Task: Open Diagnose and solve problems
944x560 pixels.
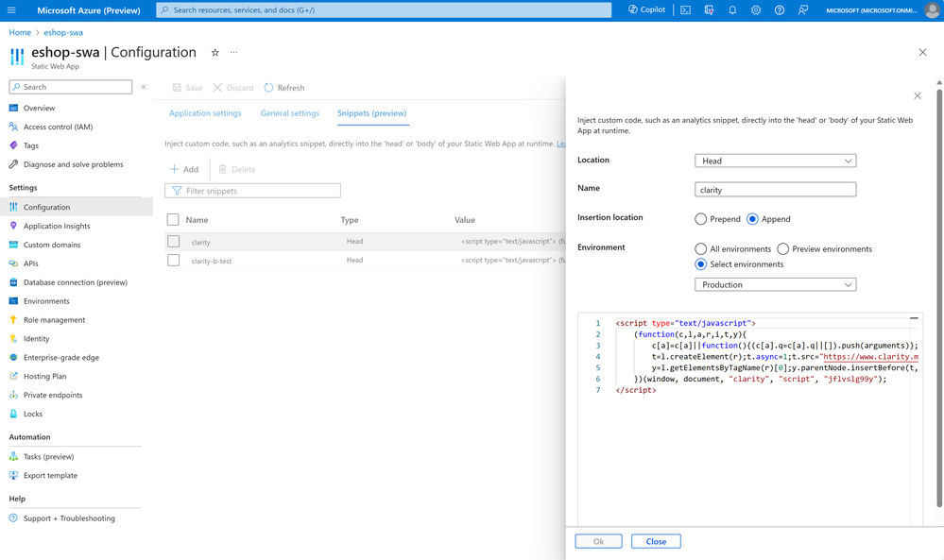Action: click(73, 164)
